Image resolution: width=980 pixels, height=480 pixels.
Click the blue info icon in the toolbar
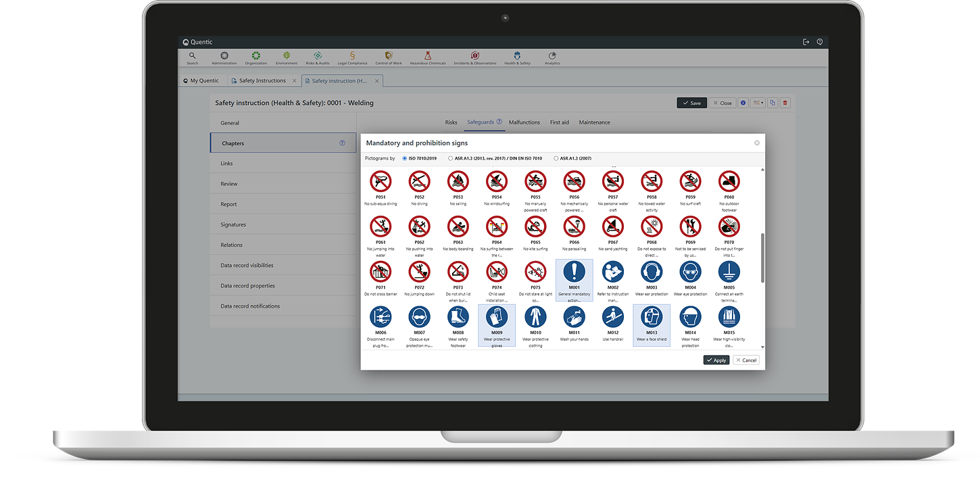tap(743, 102)
